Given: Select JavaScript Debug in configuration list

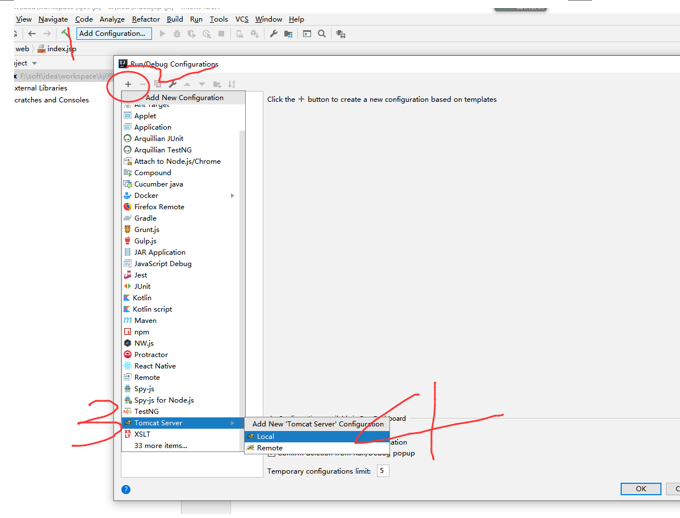Looking at the screenshot, I should 183,264.
